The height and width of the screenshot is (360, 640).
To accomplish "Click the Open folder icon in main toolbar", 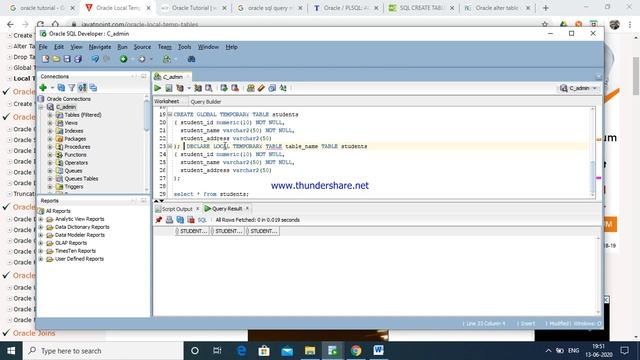I will pyautogui.click(x=56, y=59).
